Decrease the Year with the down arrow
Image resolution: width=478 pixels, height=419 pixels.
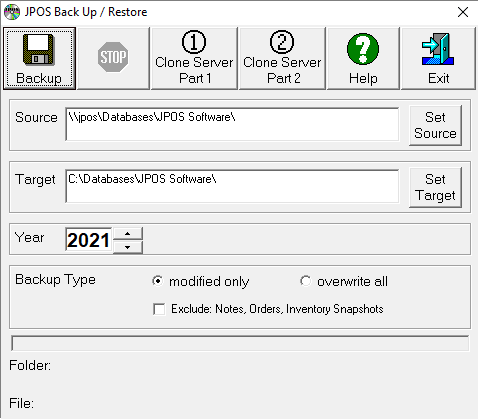(x=128, y=247)
